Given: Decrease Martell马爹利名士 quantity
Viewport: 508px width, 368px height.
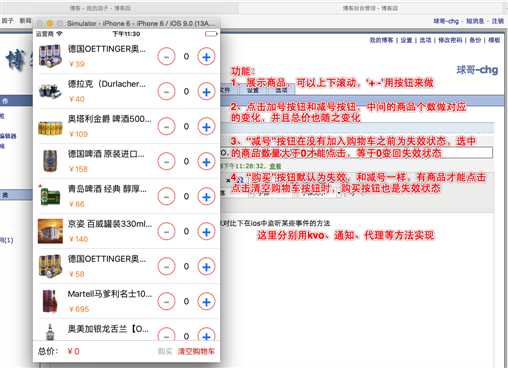Looking at the screenshot, I should point(166,302).
